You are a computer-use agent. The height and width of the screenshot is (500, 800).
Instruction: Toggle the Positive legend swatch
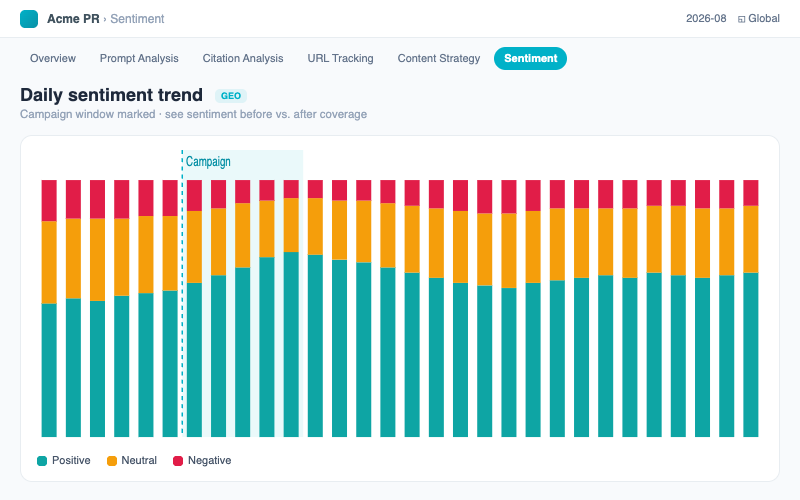coord(42,461)
